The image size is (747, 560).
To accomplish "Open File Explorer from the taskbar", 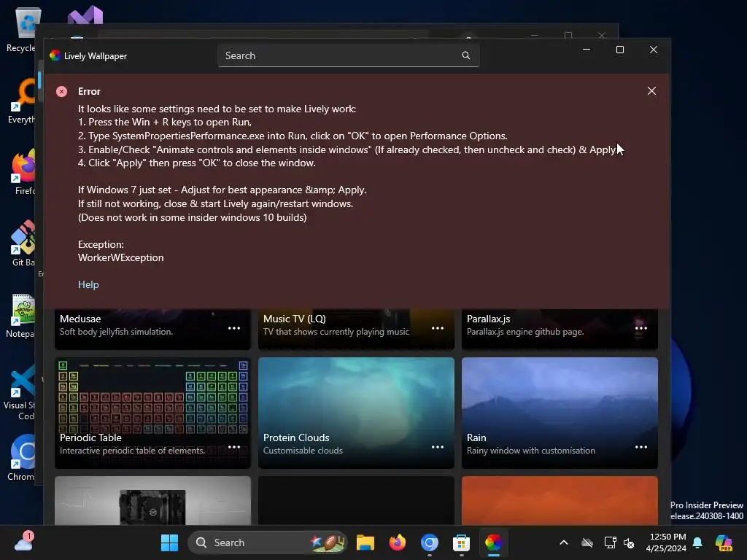I will (365, 542).
